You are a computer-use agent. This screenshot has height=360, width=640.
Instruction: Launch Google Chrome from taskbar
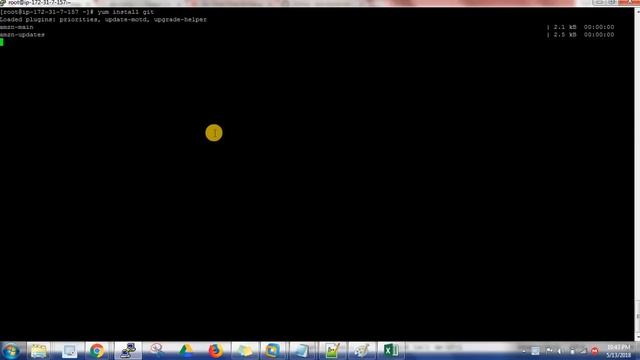[x=97, y=351]
